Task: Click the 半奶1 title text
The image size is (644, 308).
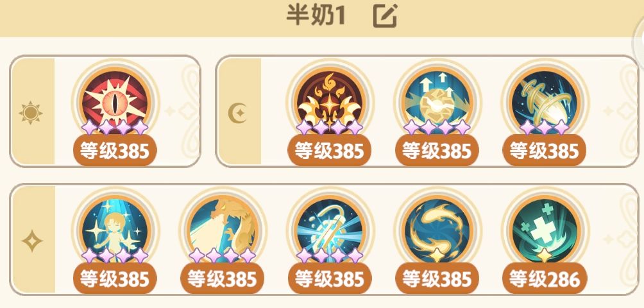Action: tap(316, 15)
